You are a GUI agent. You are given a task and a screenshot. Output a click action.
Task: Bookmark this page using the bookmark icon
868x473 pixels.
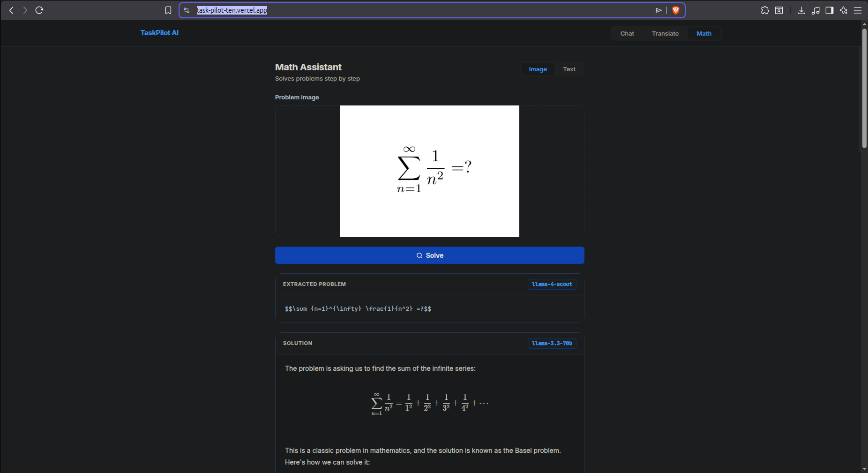168,10
